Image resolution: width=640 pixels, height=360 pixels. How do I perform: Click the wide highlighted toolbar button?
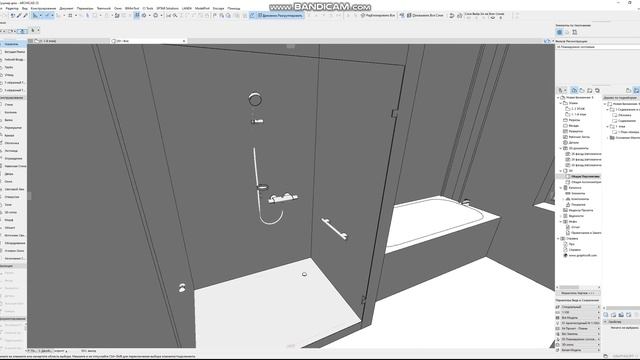pyautogui.click(x=280, y=16)
